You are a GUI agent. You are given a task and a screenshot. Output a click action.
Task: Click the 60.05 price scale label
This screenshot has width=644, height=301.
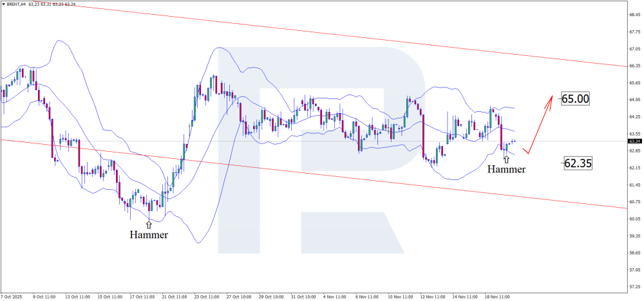coord(633,219)
